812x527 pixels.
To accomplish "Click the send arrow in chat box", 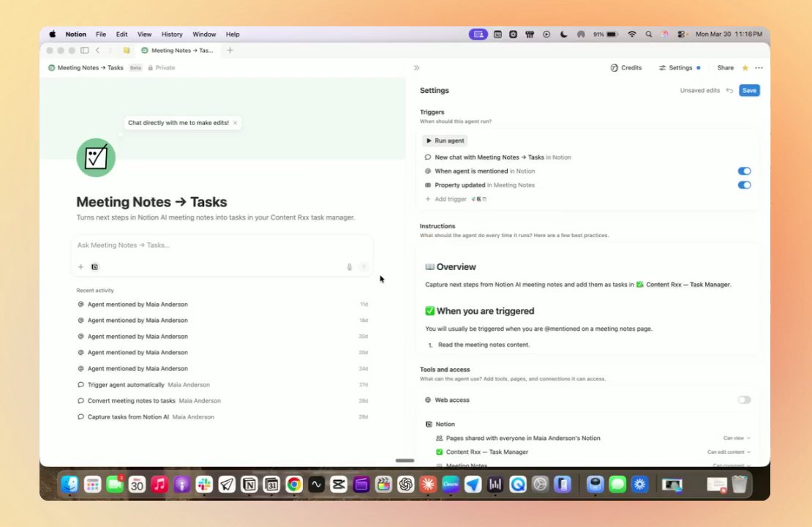I will pos(364,267).
